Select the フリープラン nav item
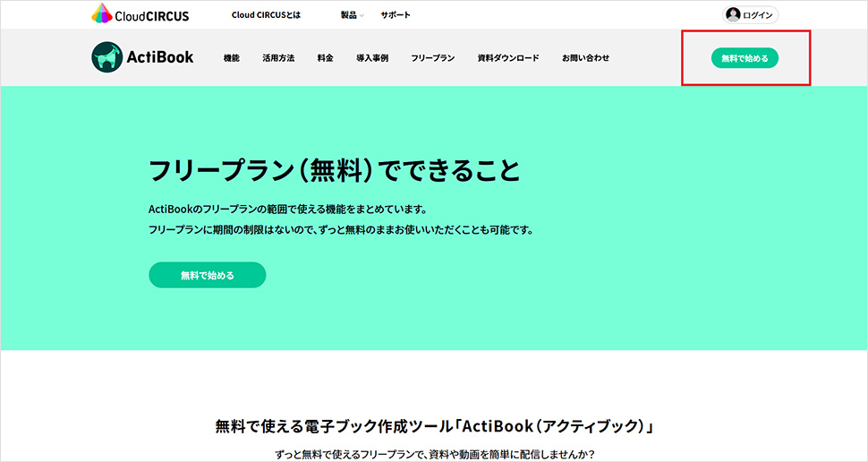This screenshot has width=868, height=462. 433,57
